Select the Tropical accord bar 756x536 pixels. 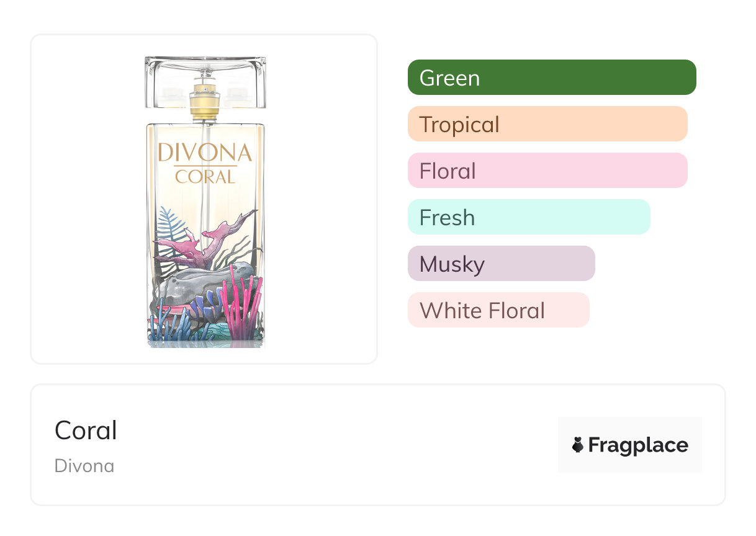(x=547, y=124)
